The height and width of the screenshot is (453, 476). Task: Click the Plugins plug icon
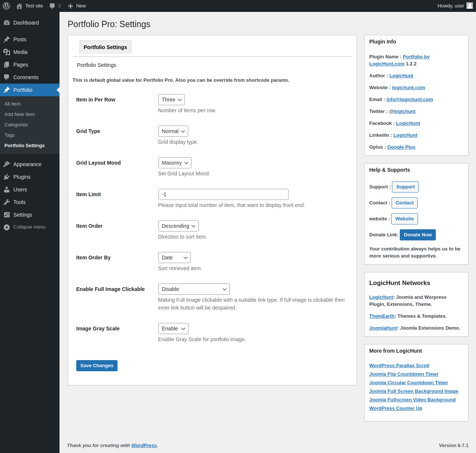click(7, 177)
